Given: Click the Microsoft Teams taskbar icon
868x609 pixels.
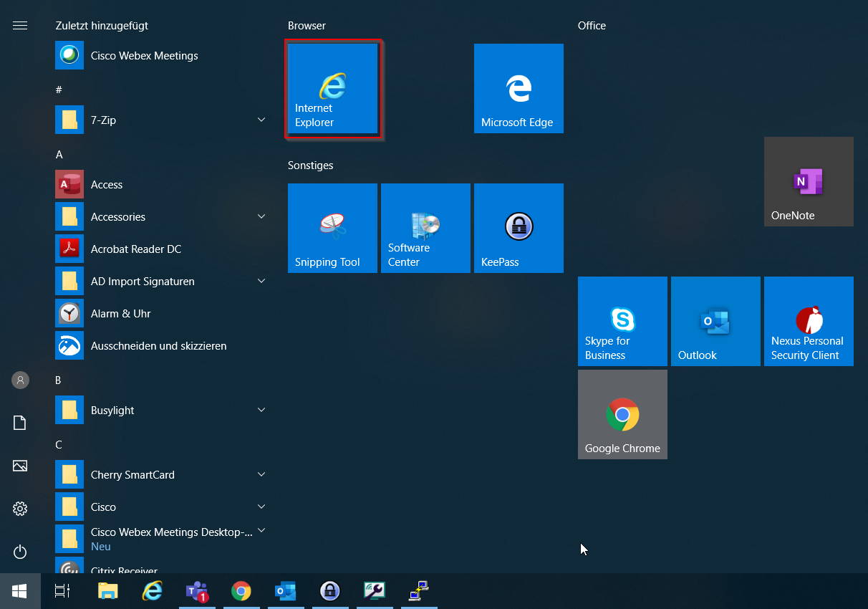Looking at the screenshot, I should (x=197, y=591).
